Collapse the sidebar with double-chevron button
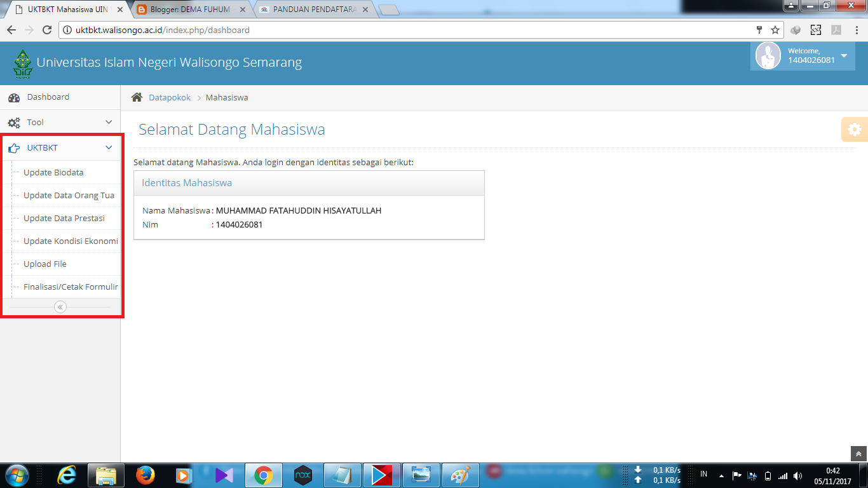 (x=60, y=307)
